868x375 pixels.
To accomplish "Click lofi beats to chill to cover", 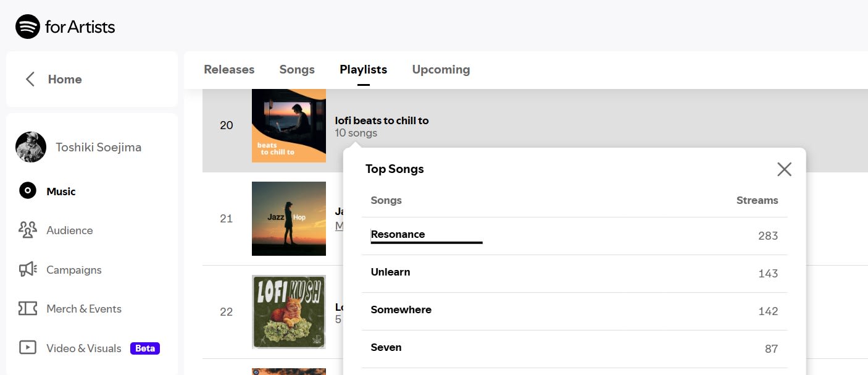I will pos(289,126).
